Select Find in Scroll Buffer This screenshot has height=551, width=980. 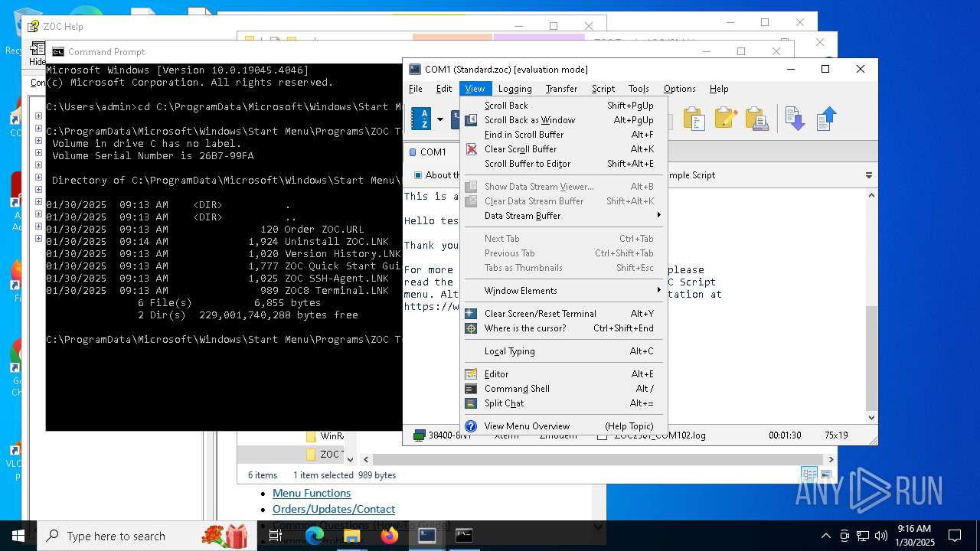[563, 135]
